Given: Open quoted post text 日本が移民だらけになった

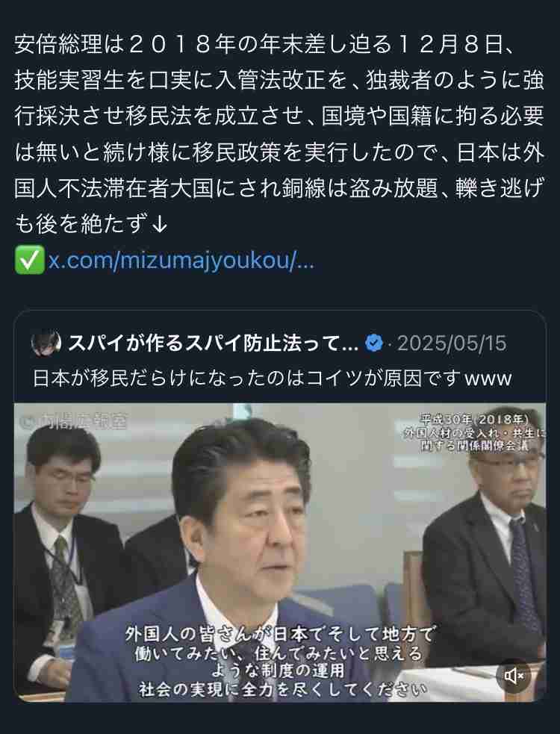Looking at the screenshot, I should click(x=272, y=378).
